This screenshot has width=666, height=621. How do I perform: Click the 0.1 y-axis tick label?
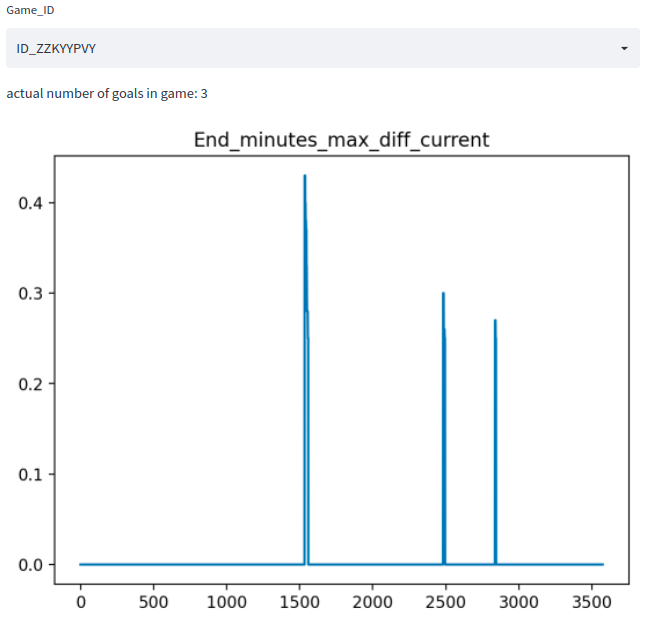click(32, 474)
